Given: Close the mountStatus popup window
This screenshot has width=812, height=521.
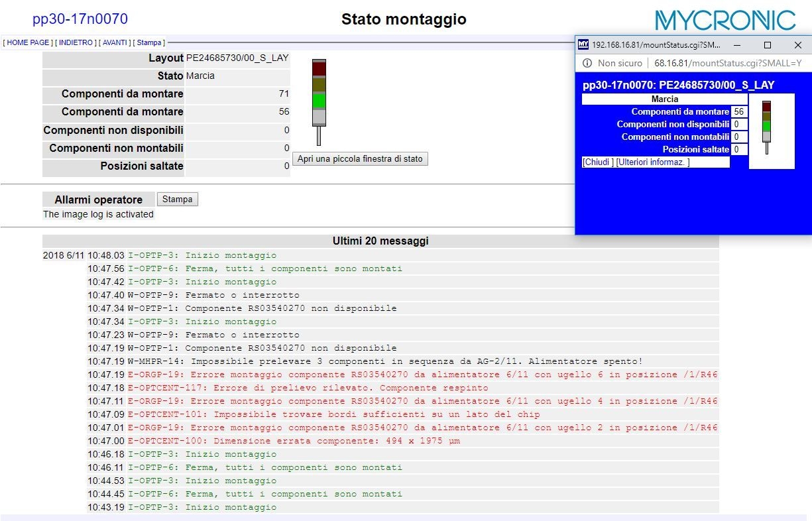Looking at the screenshot, I should click(797, 45).
